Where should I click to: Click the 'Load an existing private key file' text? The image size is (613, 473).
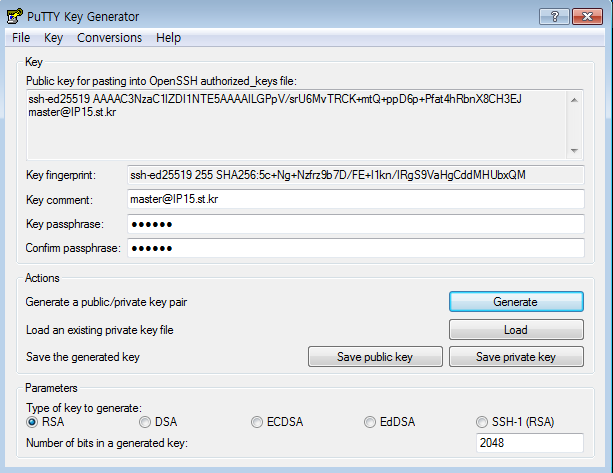[100, 330]
